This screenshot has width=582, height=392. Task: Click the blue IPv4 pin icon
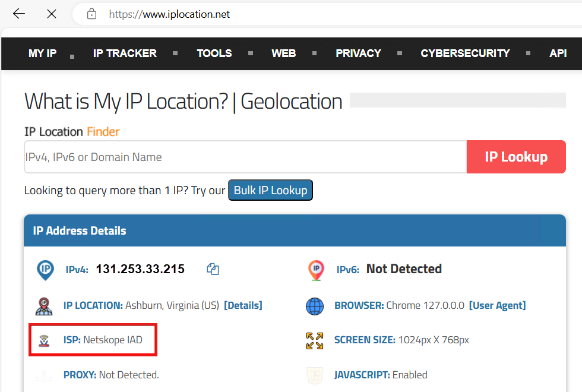(x=45, y=270)
